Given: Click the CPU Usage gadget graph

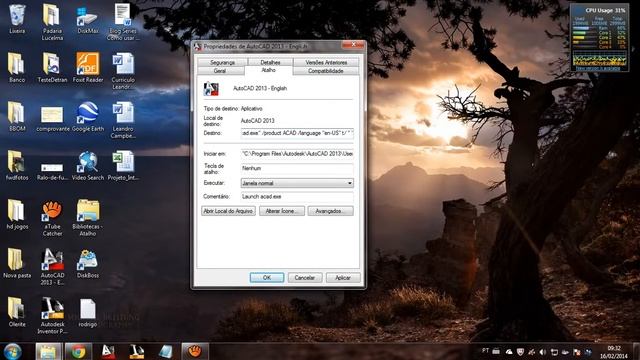Looking at the screenshot, I should pos(599,59).
